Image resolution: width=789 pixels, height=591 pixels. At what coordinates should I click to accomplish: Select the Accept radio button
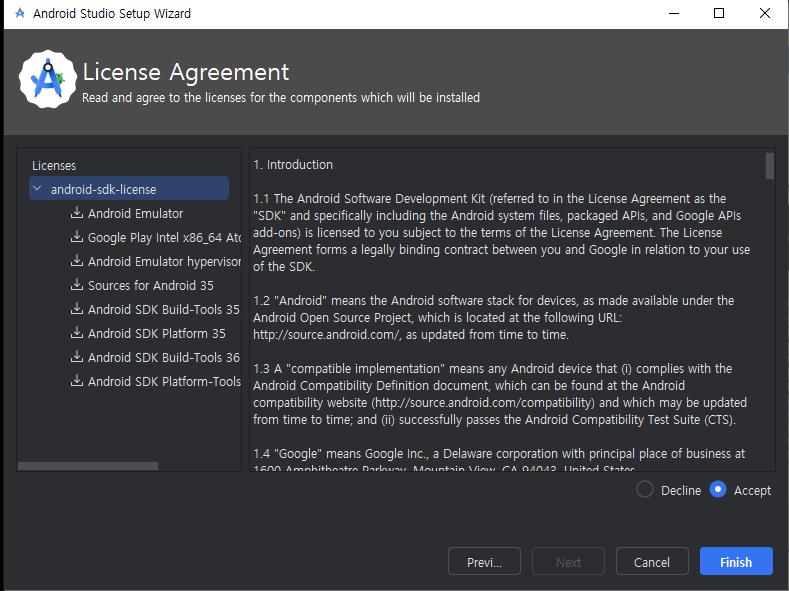pos(718,489)
